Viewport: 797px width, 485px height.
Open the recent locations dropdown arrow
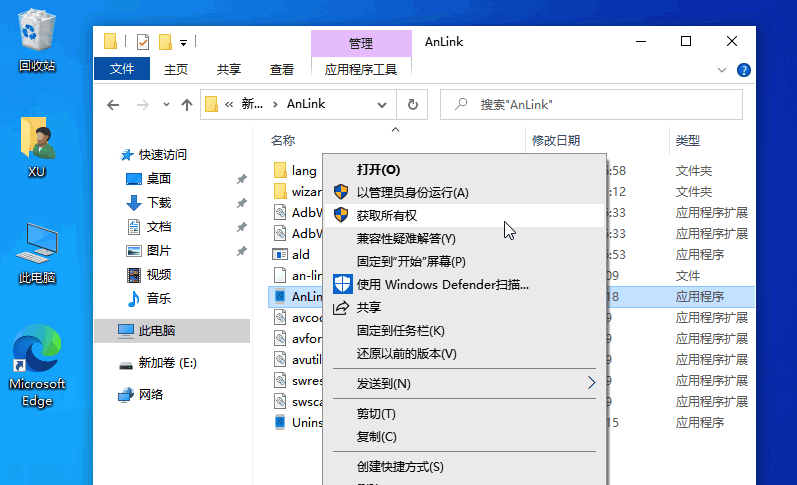click(166, 105)
